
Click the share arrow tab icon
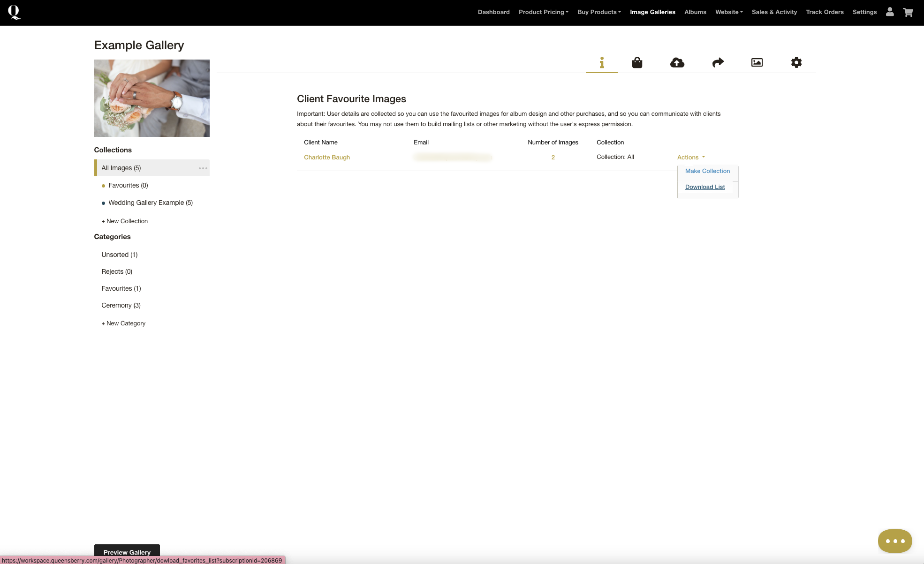coord(718,62)
